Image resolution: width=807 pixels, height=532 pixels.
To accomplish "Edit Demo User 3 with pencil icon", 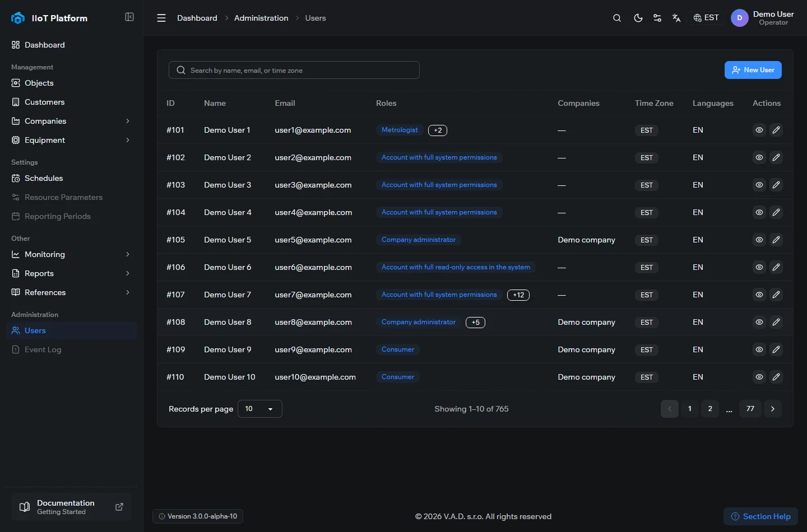I will tap(776, 185).
